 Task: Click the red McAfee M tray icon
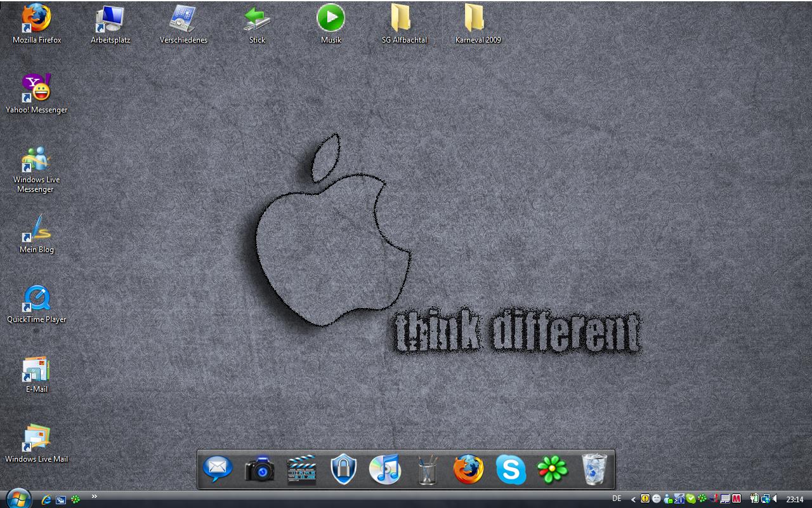(737, 498)
